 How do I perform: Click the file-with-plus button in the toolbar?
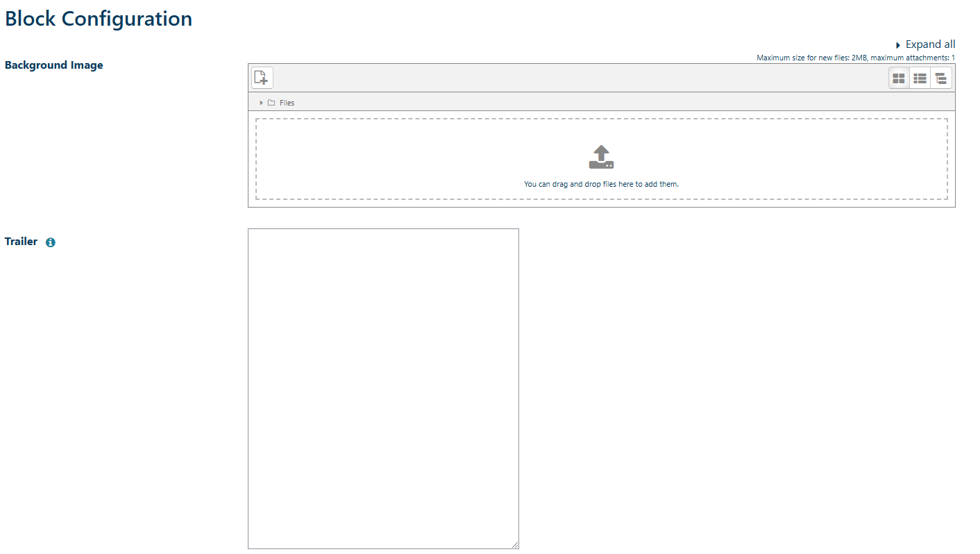pos(262,77)
